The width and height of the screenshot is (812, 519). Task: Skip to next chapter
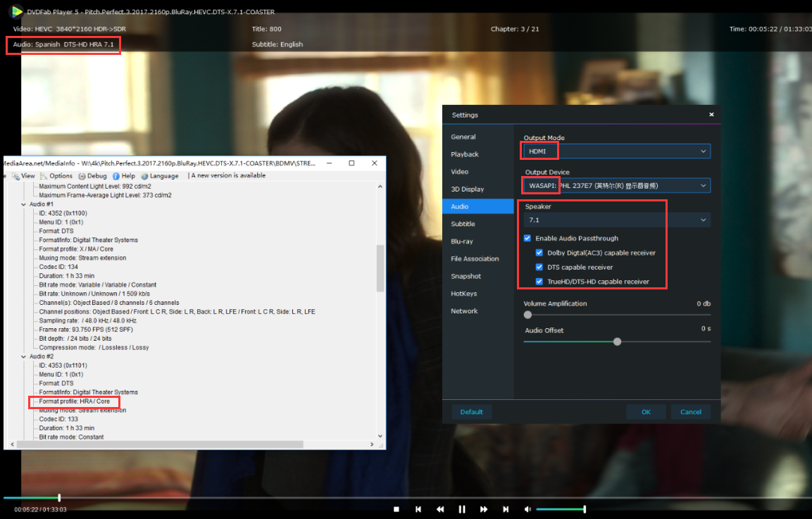(506, 509)
